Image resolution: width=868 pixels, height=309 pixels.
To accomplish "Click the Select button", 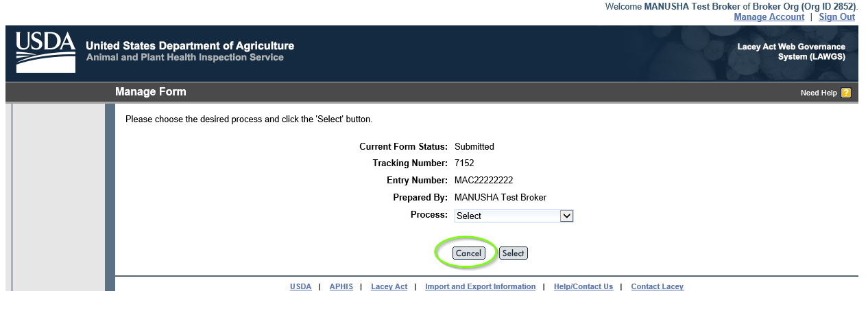I will [513, 253].
